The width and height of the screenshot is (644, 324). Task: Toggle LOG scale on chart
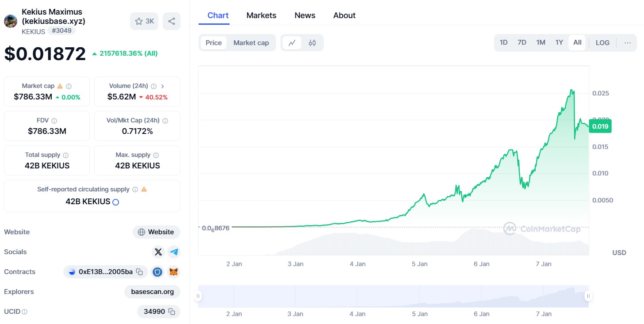click(x=602, y=43)
